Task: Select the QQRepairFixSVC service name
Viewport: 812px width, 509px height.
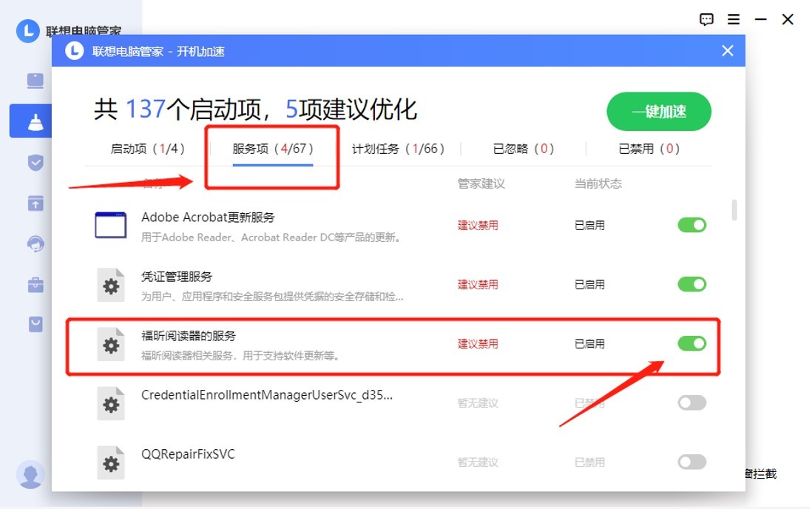Action: click(188, 454)
